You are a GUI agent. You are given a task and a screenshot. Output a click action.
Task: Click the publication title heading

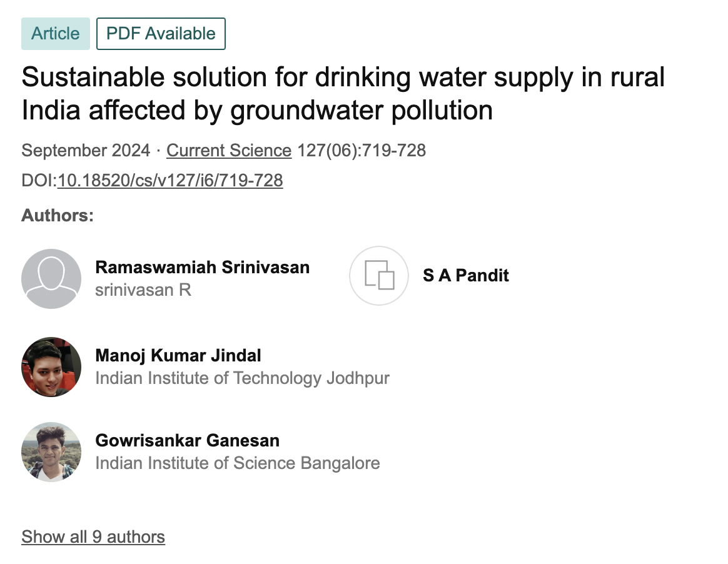(x=343, y=93)
